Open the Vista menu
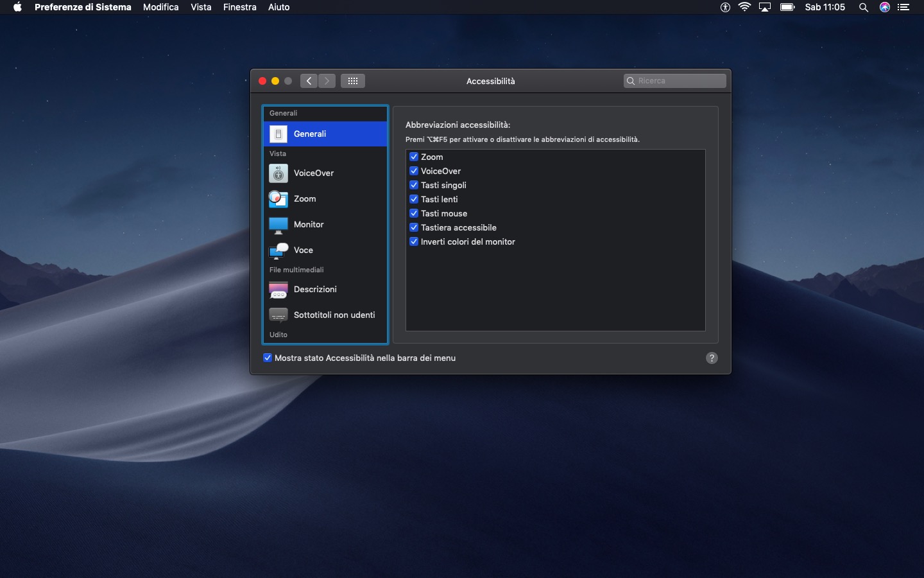924x578 pixels. pos(201,7)
